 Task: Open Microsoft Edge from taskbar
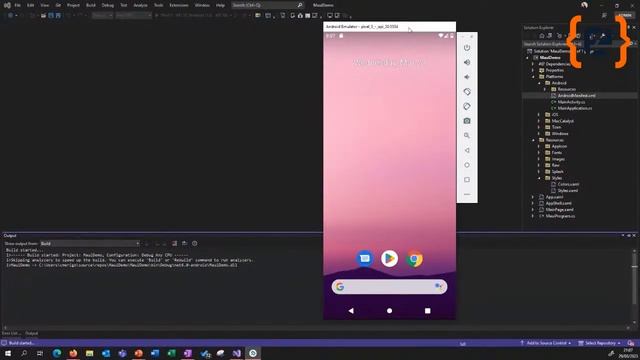click(x=57, y=353)
